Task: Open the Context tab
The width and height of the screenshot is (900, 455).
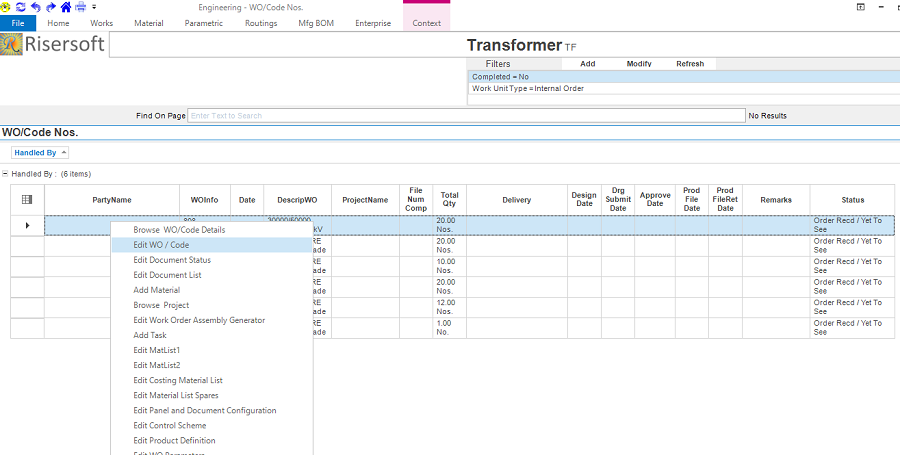Action: click(427, 24)
